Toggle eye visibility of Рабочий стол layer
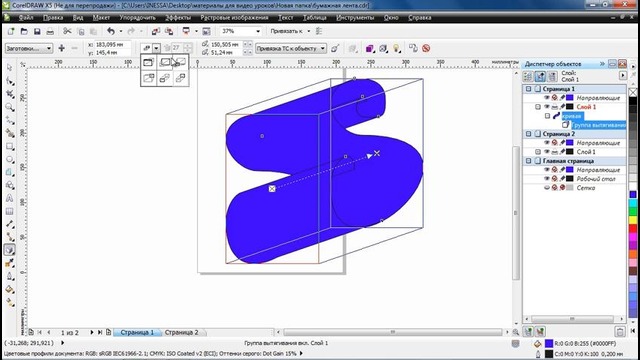This screenshot has width=640, height=360. click(x=547, y=178)
